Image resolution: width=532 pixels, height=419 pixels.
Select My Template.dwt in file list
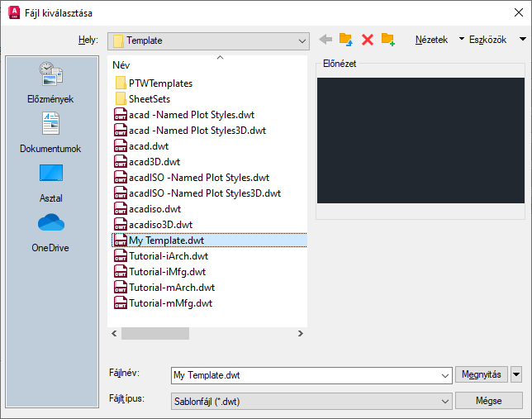pyautogui.click(x=209, y=240)
